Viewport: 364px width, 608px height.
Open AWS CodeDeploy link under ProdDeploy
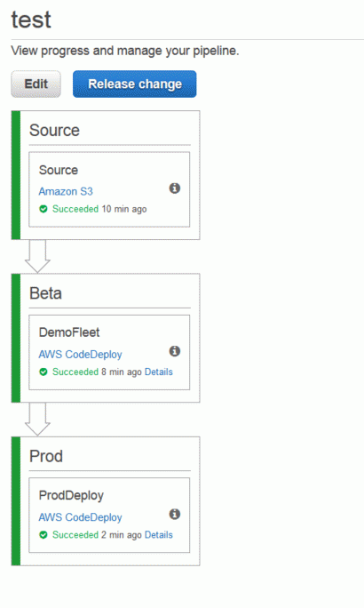[x=80, y=517]
